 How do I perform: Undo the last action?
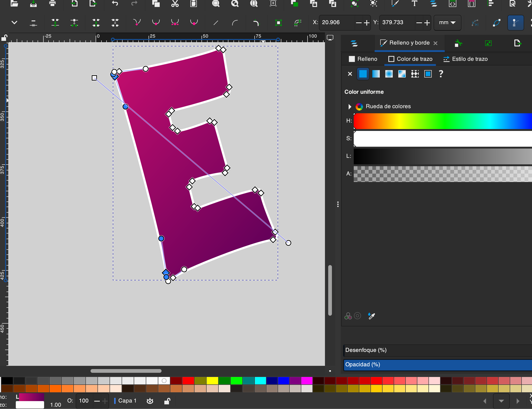[115, 3]
